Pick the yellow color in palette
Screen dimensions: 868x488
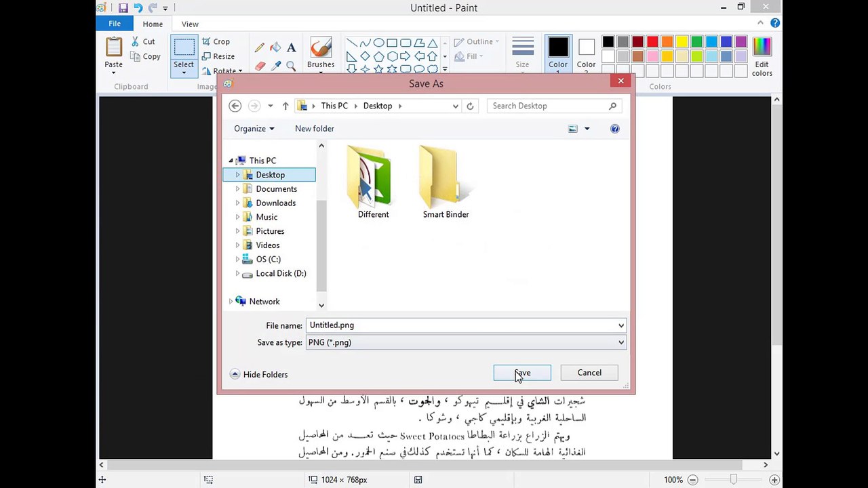(682, 42)
